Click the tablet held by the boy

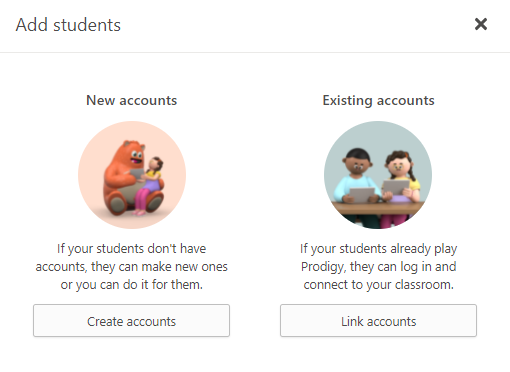coord(361,195)
